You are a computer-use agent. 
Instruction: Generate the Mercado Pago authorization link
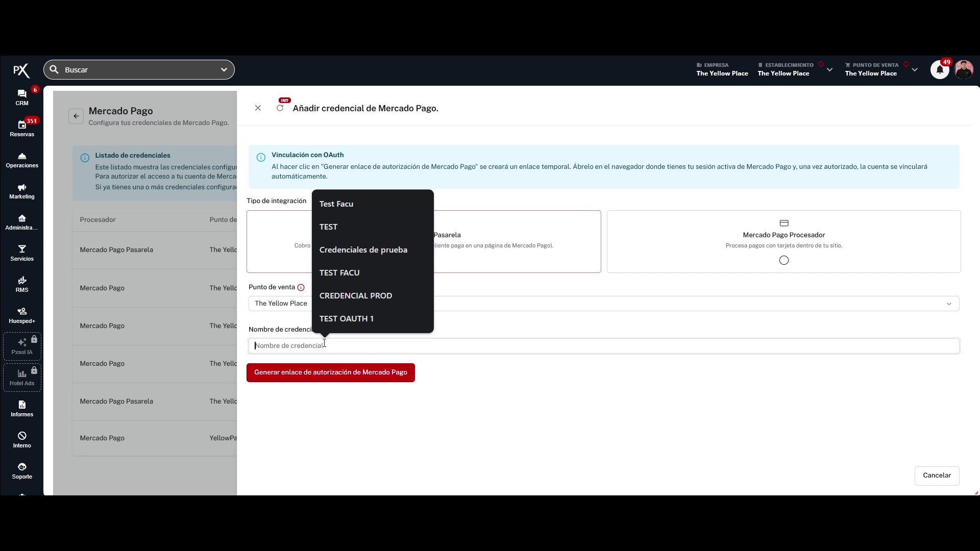331,372
